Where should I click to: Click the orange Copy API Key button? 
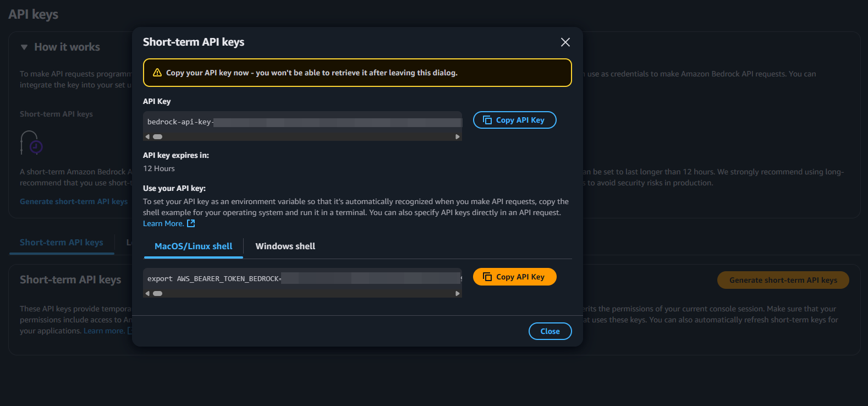pyautogui.click(x=514, y=277)
